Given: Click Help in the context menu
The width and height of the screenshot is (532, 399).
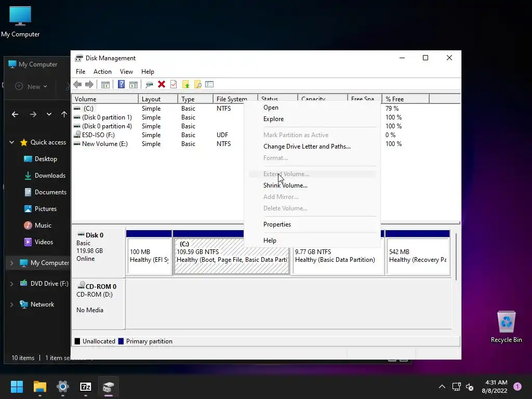Looking at the screenshot, I should [x=270, y=241].
